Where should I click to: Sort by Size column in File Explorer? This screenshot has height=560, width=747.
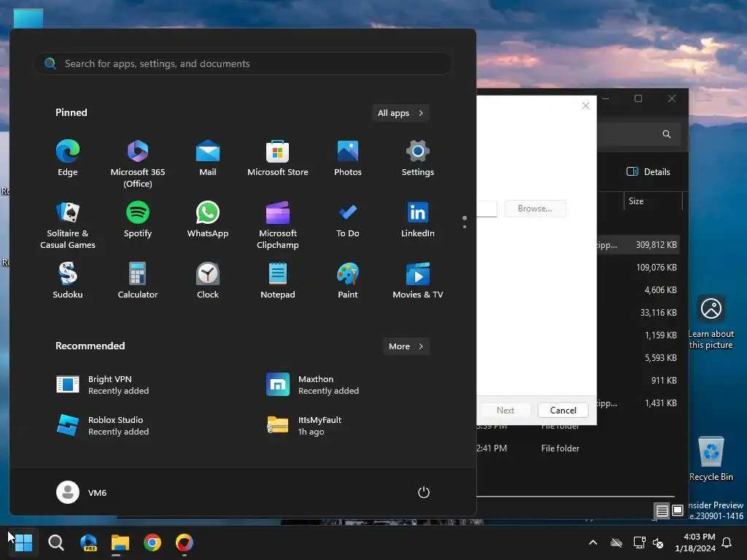click(x=653, y=201)
